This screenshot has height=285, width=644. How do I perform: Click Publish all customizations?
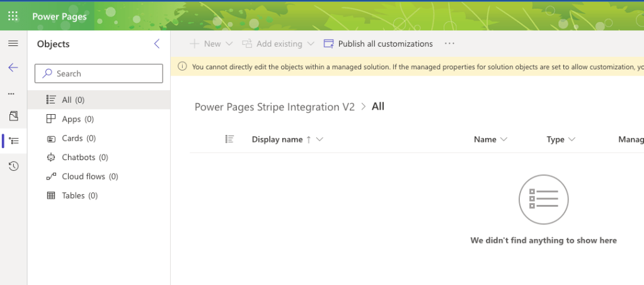point(378,44)
